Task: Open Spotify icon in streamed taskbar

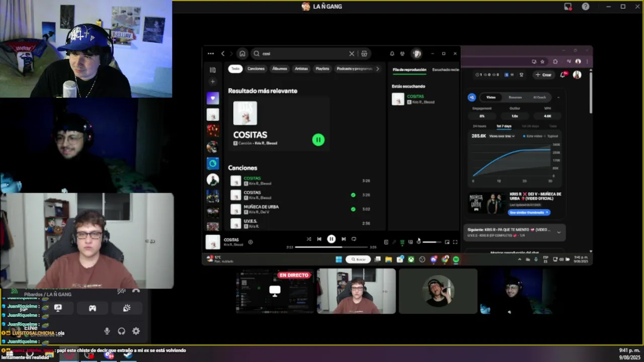Action: pos(456,259)
